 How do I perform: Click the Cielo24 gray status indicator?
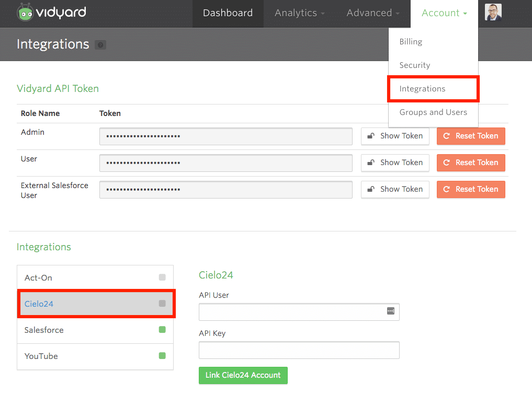pos(162,304)
